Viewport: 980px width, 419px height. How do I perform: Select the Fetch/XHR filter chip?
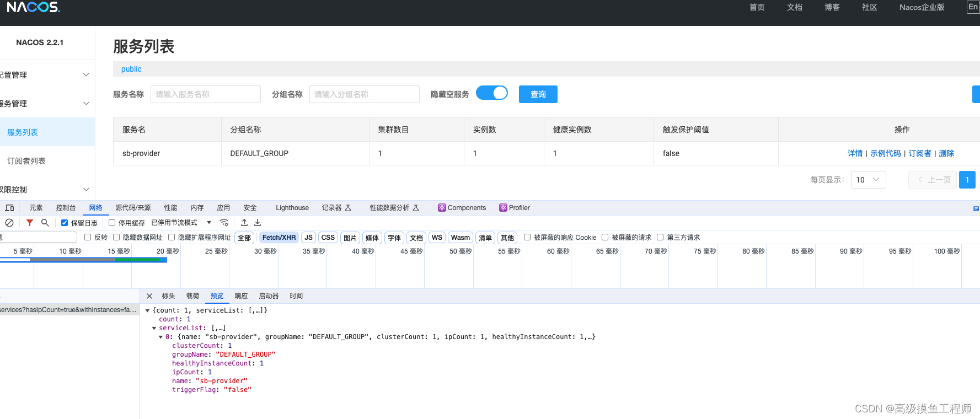[279, 238]
